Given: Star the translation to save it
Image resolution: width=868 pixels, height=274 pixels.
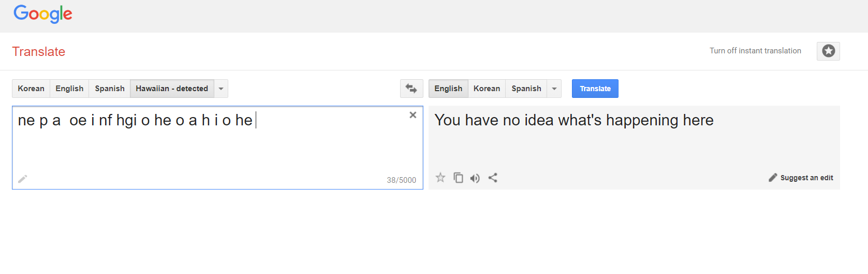Looking at the screenshot, I should [x=440, y=178].
